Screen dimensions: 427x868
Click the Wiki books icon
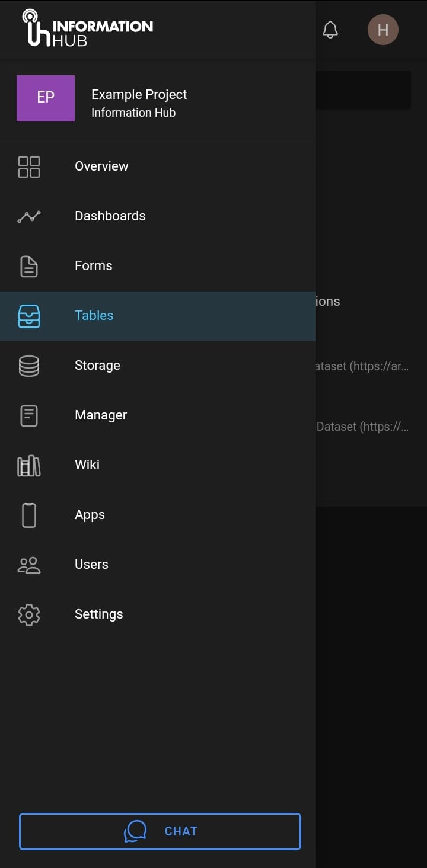(x=28, y=465)
